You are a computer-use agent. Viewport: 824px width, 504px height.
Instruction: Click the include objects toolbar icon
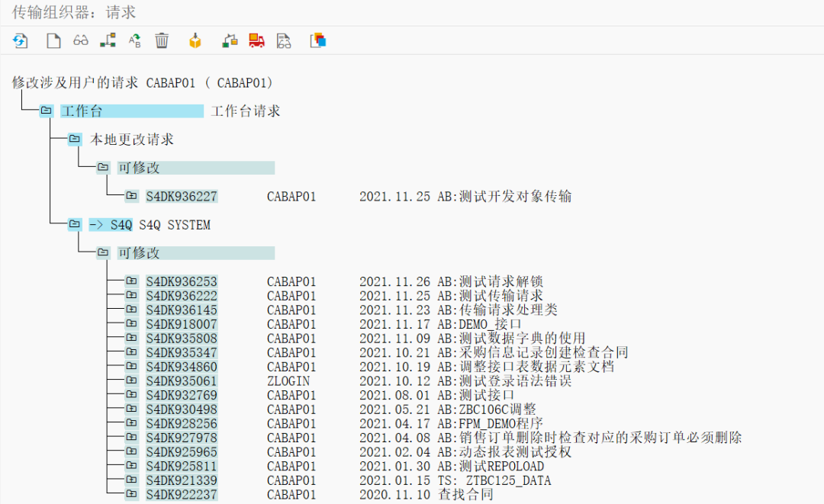tap(230, 40)
